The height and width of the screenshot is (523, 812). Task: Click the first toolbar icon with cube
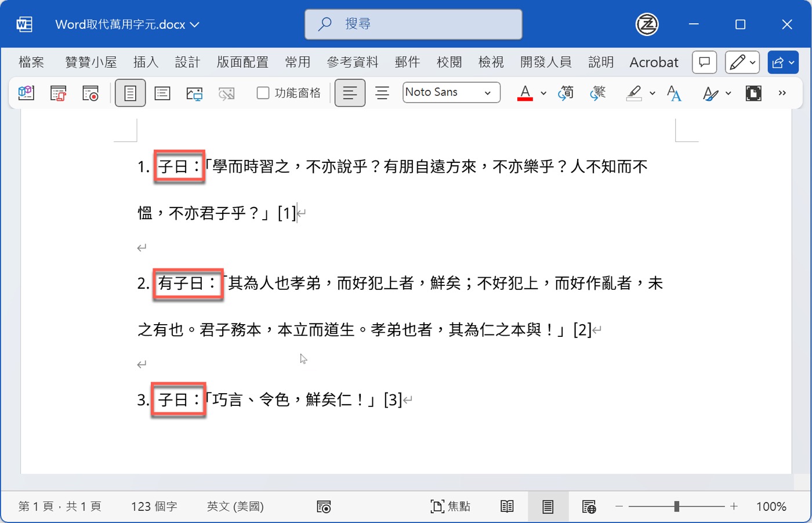point(26,93)
